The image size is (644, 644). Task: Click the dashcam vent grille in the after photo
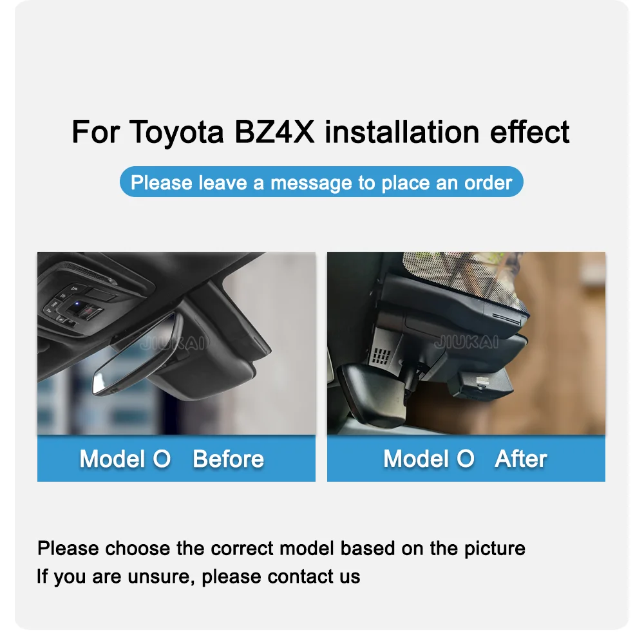tap(381, 357)
